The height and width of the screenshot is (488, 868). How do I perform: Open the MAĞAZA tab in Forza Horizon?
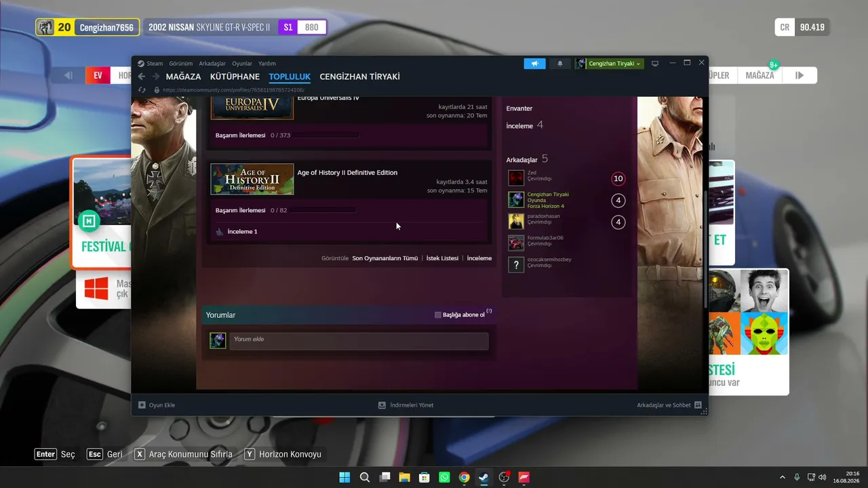pos(759,75)
